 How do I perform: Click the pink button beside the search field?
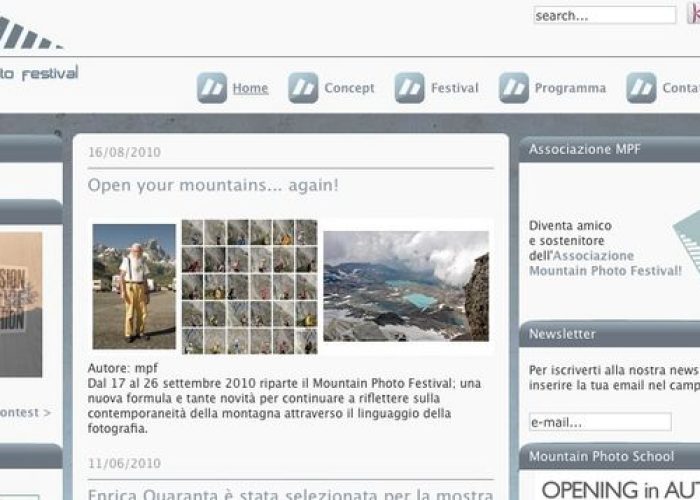693,13
